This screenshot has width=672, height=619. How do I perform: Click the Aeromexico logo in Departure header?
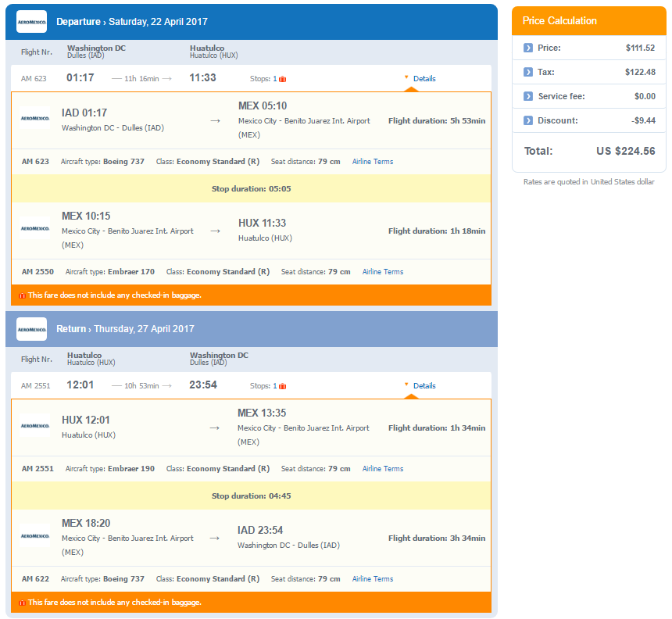tap(32, 21)
